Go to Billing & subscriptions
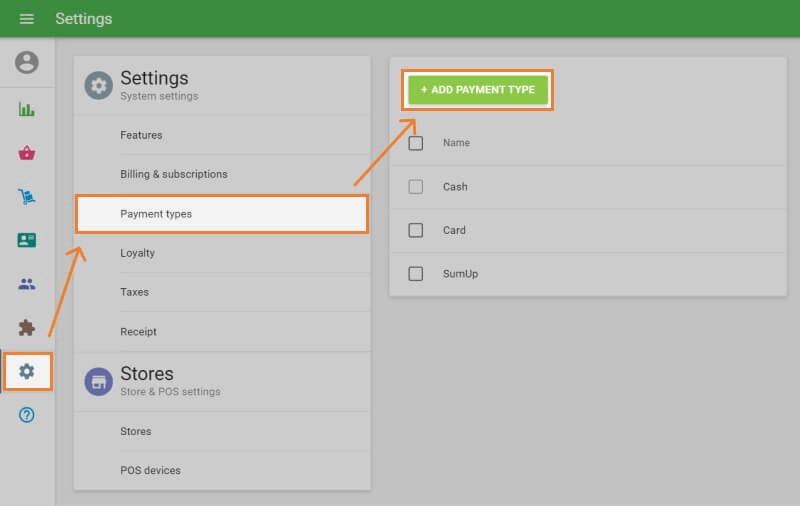 click(x=174, y=174)
